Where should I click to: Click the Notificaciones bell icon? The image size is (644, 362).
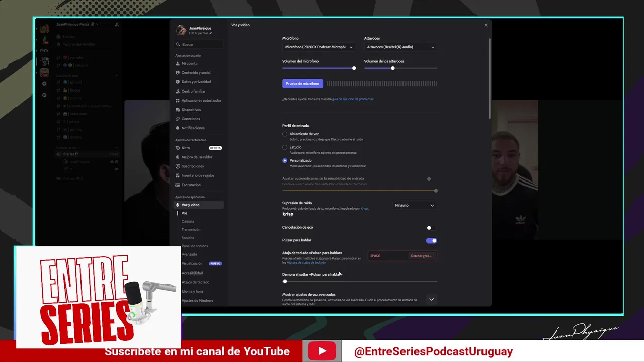tap(178, 128)
